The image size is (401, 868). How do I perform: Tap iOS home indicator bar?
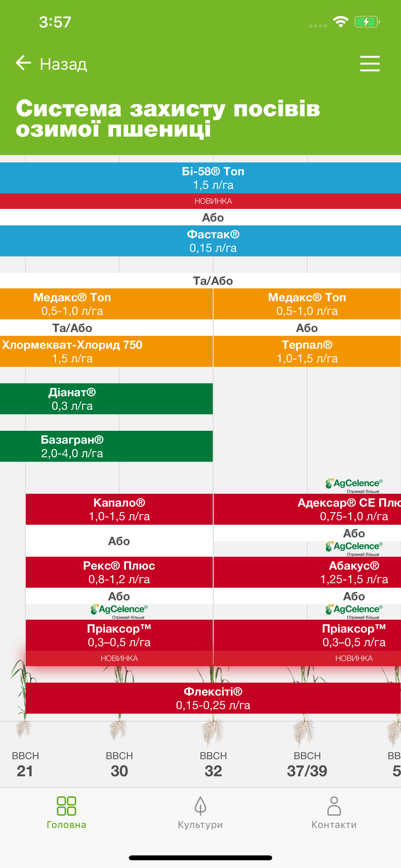point(200,858)
